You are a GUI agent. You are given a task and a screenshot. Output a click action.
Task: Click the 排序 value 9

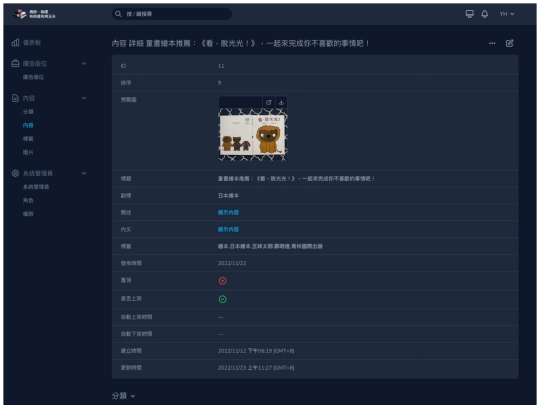219,83
